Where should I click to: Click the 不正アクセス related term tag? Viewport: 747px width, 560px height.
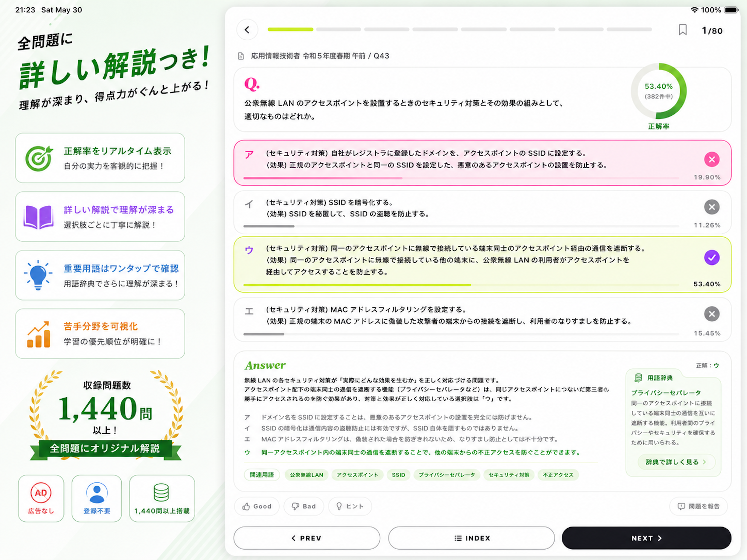tap(558, 475)
